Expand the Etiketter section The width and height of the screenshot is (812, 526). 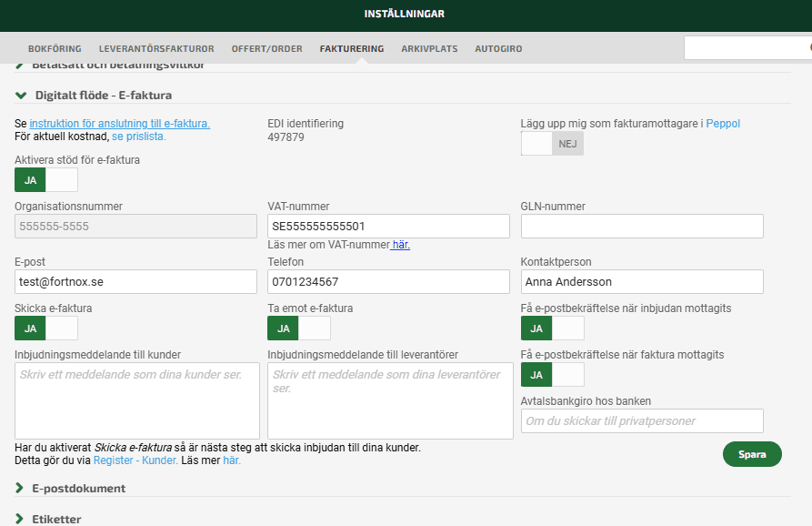(57, 519)
